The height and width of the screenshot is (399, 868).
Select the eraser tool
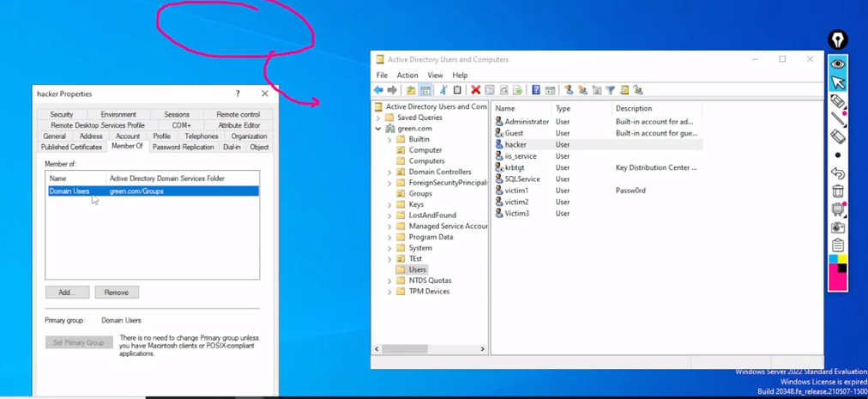pyautogui.click(x=838, y=137)
